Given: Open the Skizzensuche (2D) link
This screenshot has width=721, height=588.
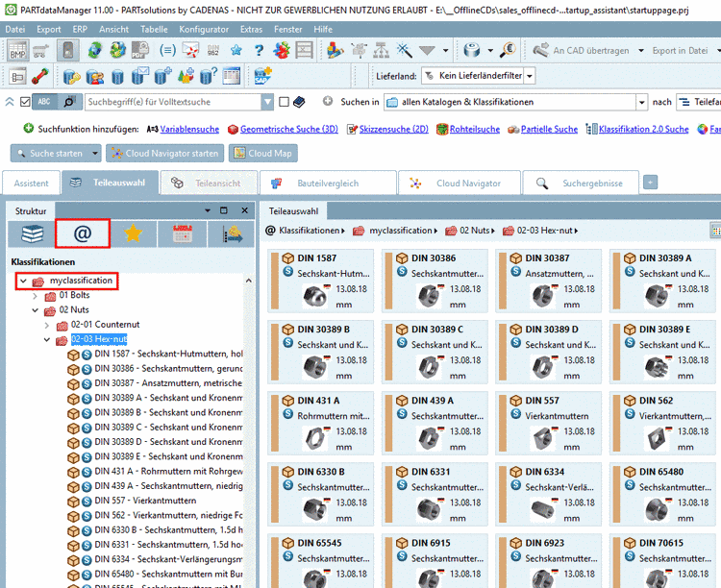Looking at the screenshot, I should [x=393, y=129].
